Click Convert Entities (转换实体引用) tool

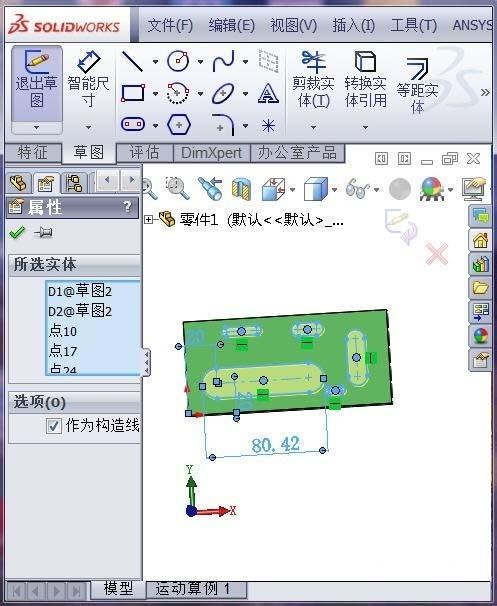tap(366, 79)
